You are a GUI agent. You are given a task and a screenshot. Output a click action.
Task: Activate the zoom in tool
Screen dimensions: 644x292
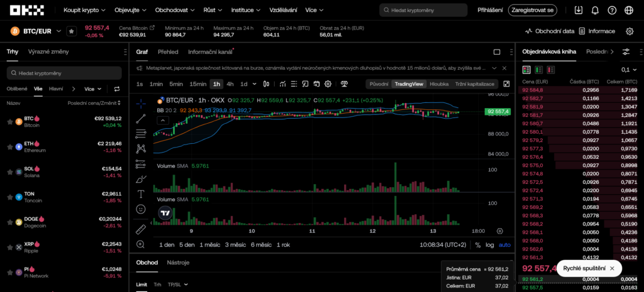(x=141, y=244)
